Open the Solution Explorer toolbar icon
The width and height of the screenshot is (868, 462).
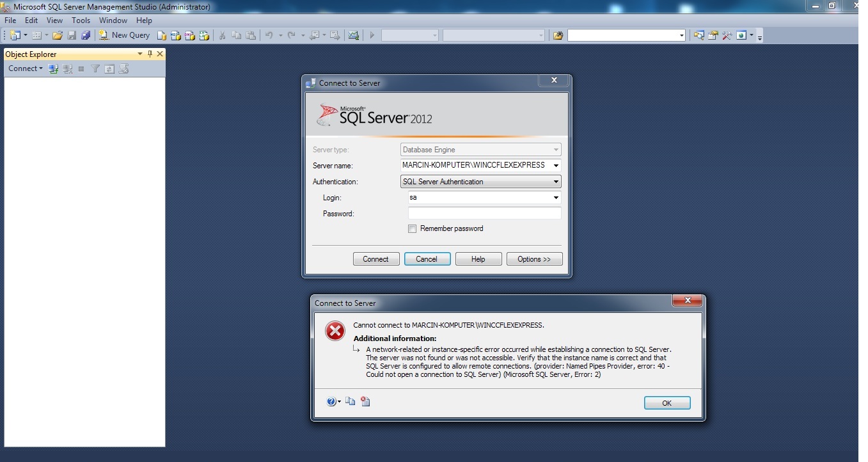click(699, 35)
